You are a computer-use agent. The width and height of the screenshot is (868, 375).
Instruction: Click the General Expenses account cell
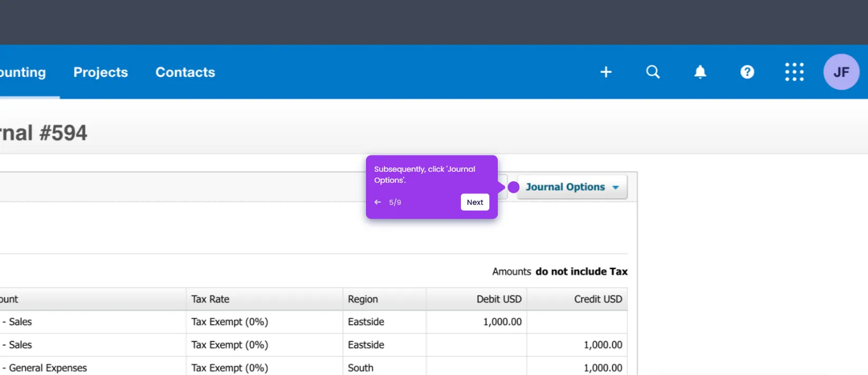93,368
